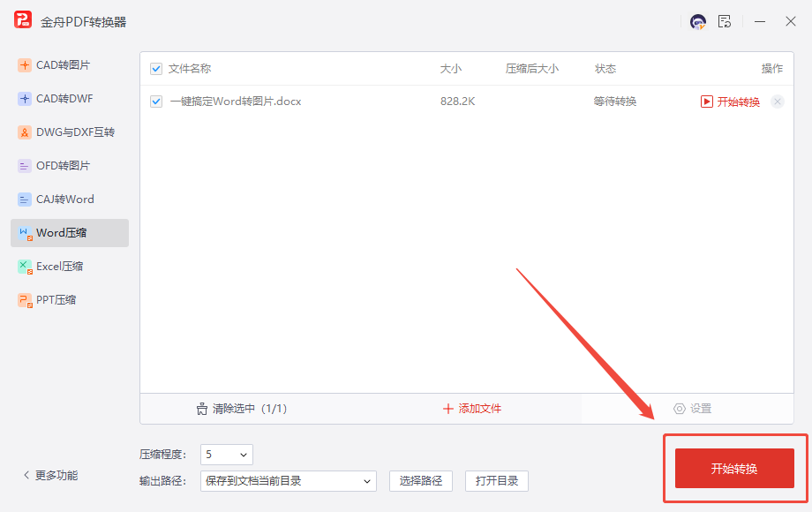Click 清除选中 (1/1) button
Image resolution: width=812 pixels, height=512 pixels.
coord(241,409)
